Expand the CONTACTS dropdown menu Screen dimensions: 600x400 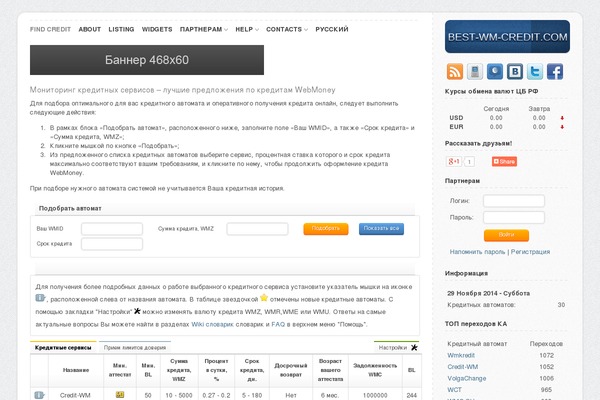coord(287,29)
